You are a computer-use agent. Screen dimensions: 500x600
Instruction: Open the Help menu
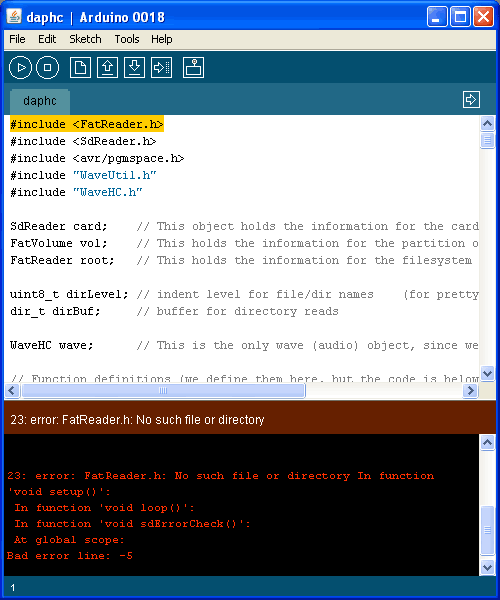point(161,39)
